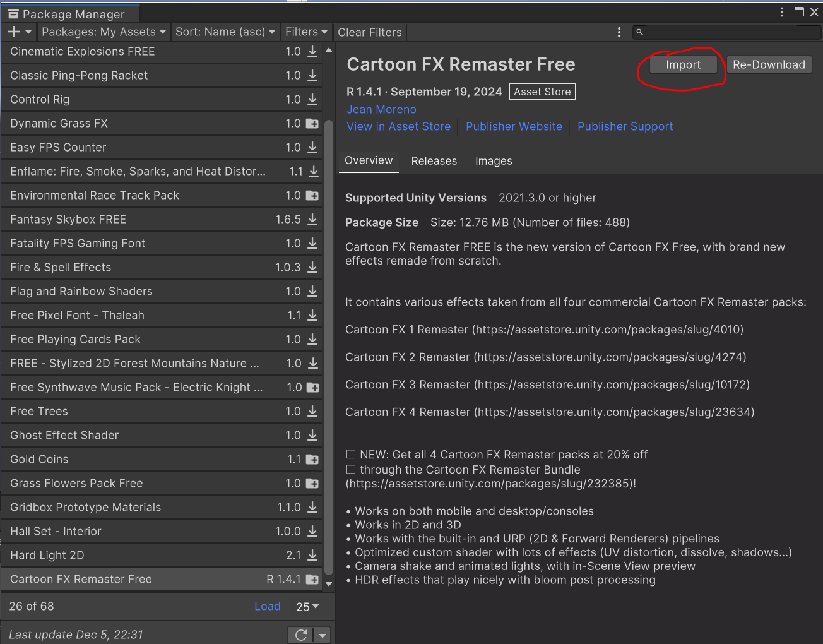Open the Filters dropdown
Viewport: 823px width, 644px height.
(x=306, y=32)
